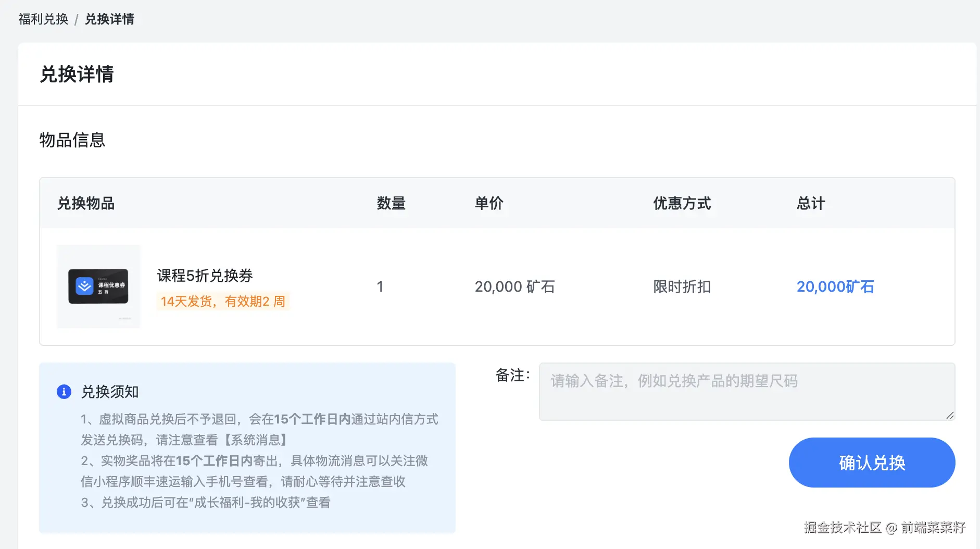
Task: Select the 兑换详情 breadcrumb item
Action: (x=109, y=19)
